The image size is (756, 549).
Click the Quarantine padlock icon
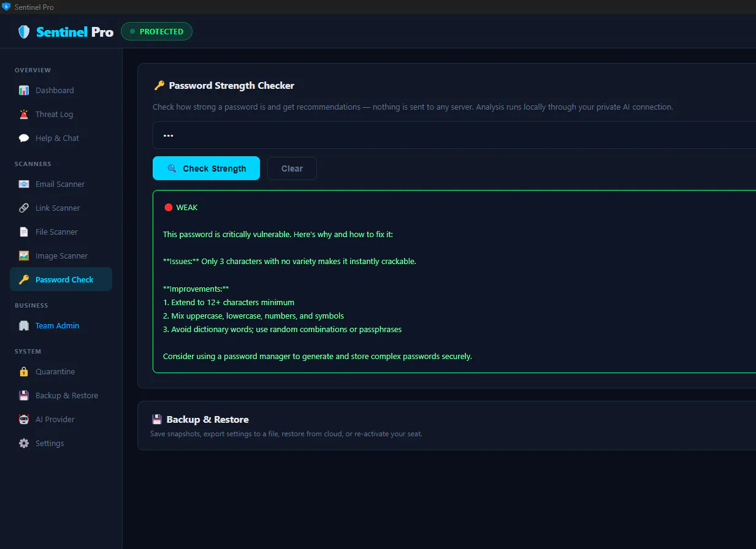click(24, 372)
